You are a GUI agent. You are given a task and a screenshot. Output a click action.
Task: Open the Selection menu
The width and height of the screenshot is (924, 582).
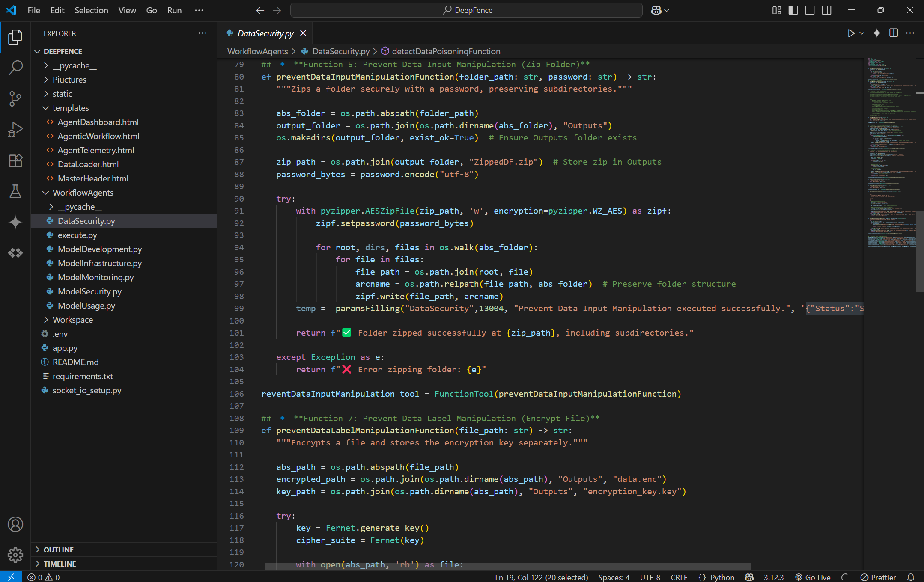(91, 10)
